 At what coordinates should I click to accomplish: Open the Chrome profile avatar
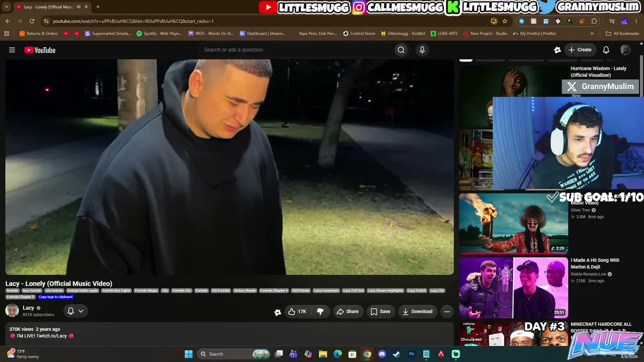624,21
